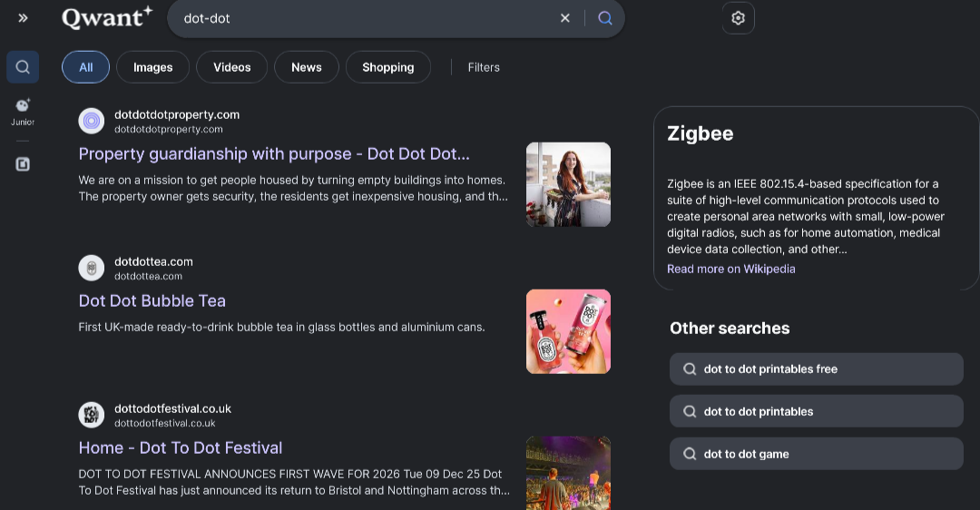Click the Home - Dot To Dot Festival link
The width and height of the screenshot is (980, 510).
click(x=181, y=448)
